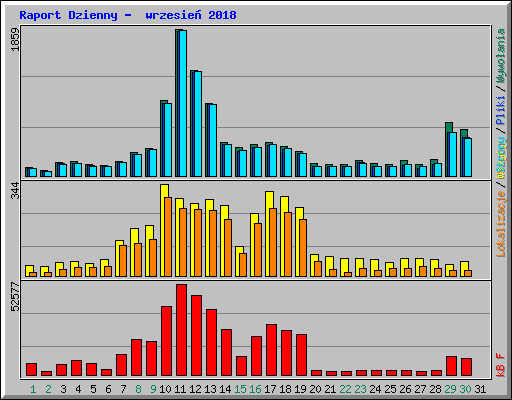Click the 52577 y-axis label
512x400 pixels.
[15, 296]
